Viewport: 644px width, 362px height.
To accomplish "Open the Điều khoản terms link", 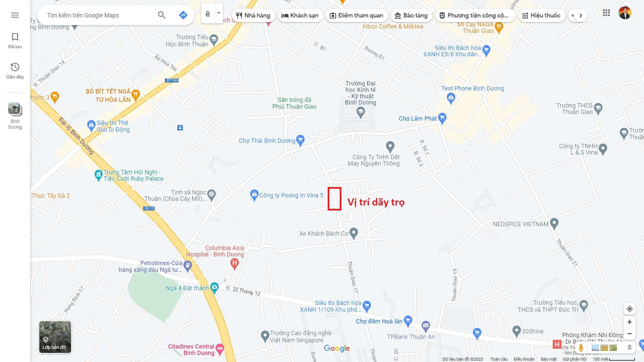I will pos(524,359).
